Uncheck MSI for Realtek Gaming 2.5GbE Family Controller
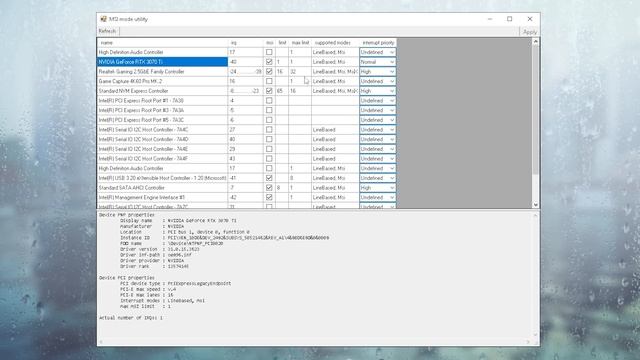Image resolution: width=640 pixels, height=360 pixels. pyautogui.click(x=269, y=71)
